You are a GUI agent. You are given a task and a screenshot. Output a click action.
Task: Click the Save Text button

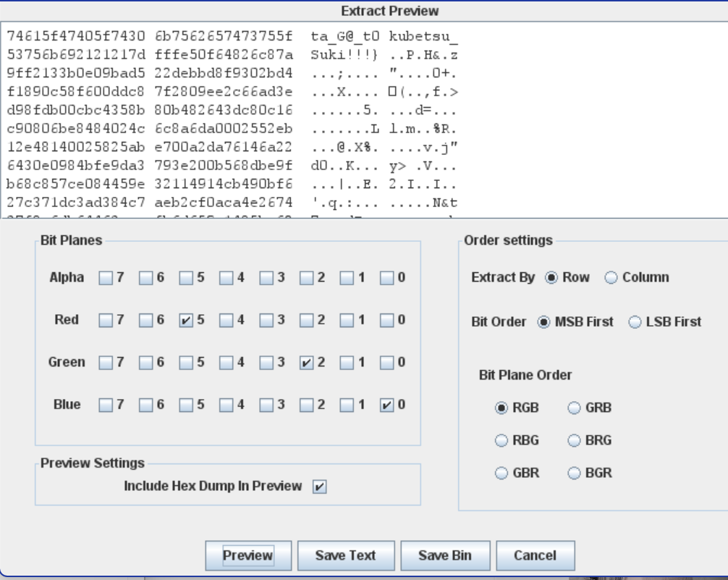[346, 555]
